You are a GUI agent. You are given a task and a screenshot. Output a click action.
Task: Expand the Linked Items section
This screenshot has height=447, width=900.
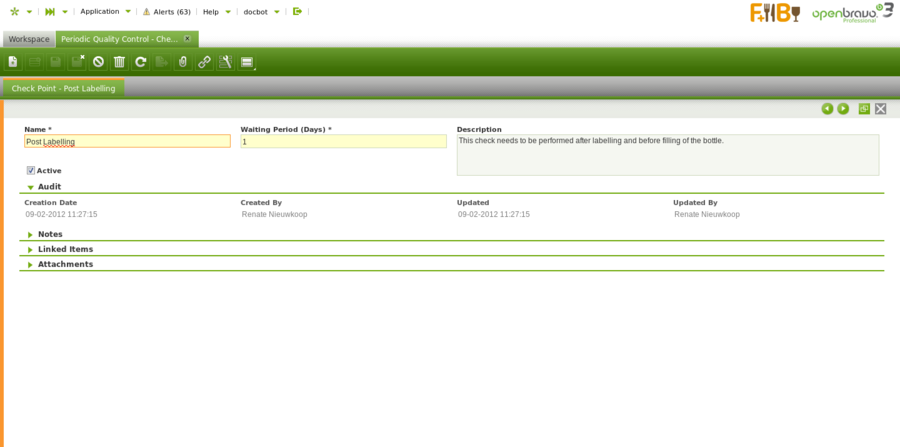point(31,250)
